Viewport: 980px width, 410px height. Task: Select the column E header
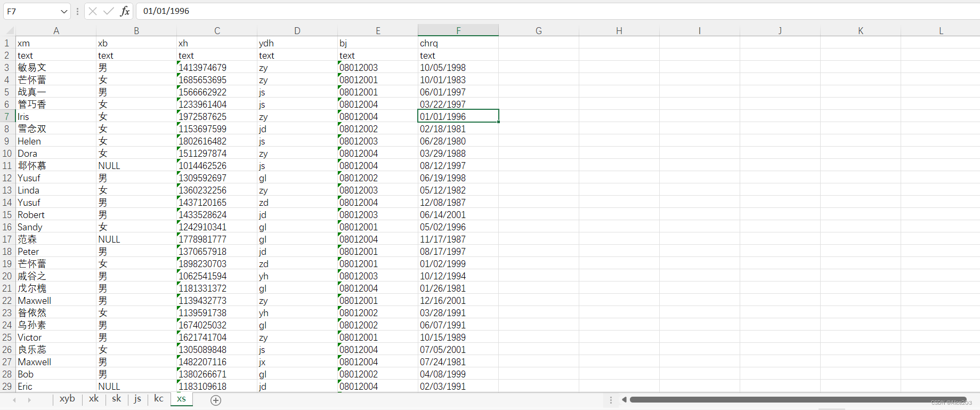378,31
